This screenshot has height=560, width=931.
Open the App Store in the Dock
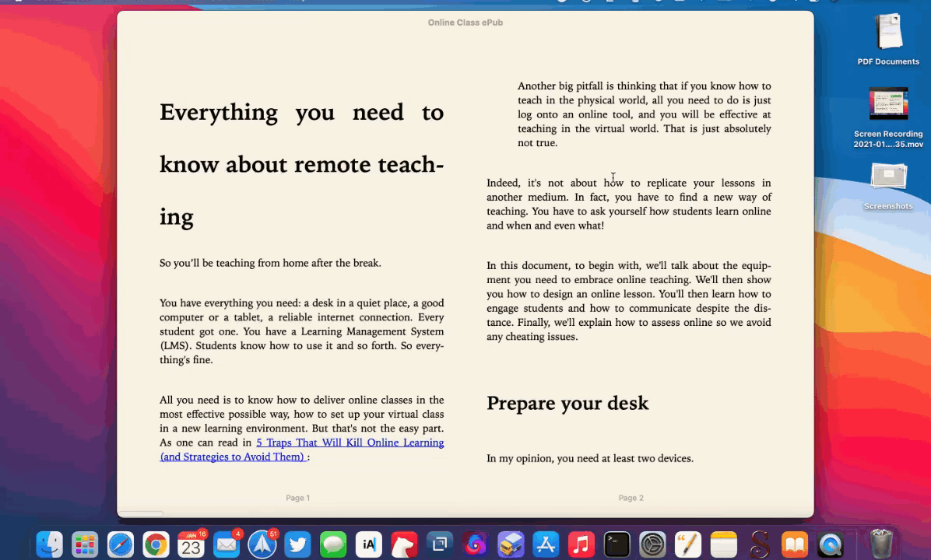[546, 545]
